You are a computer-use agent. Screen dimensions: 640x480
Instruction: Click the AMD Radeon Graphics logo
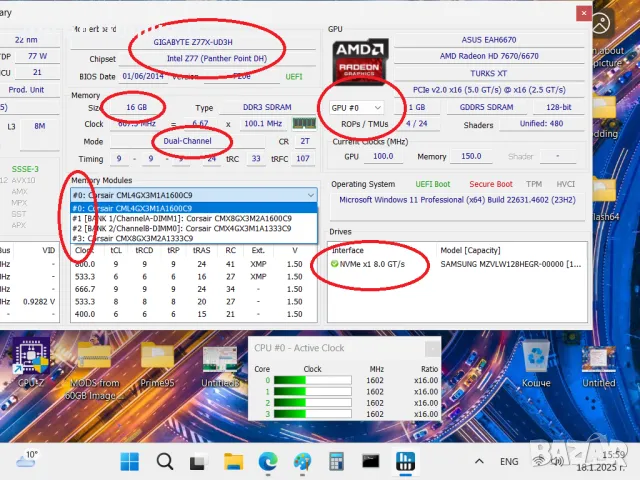point(359,61)
